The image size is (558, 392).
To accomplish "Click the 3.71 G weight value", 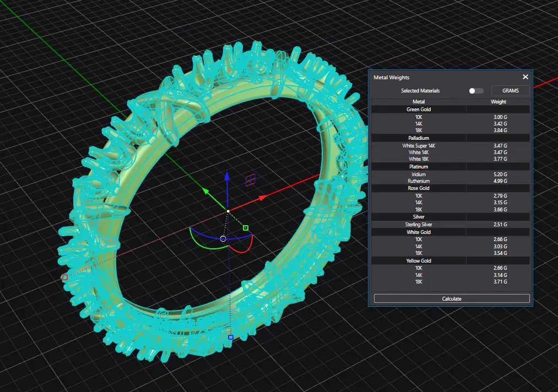I will 500,282.
